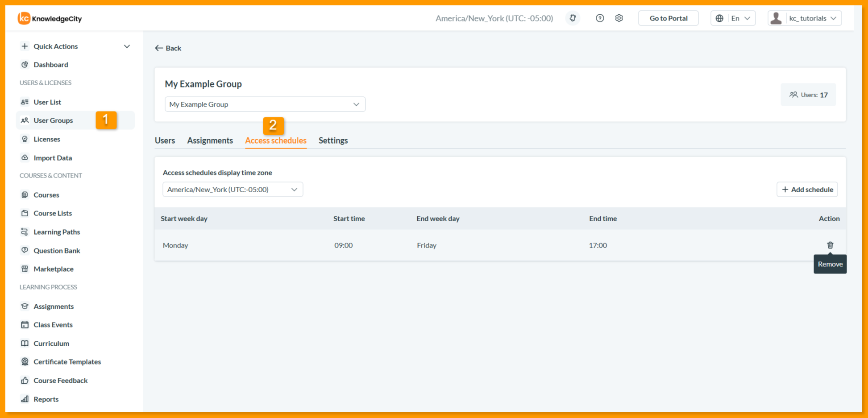Image resolution: width=868 pixels, height=418 pixels.
Task: Click the Add schedule button
Action: pyautogui.click(x=807, y=190)
